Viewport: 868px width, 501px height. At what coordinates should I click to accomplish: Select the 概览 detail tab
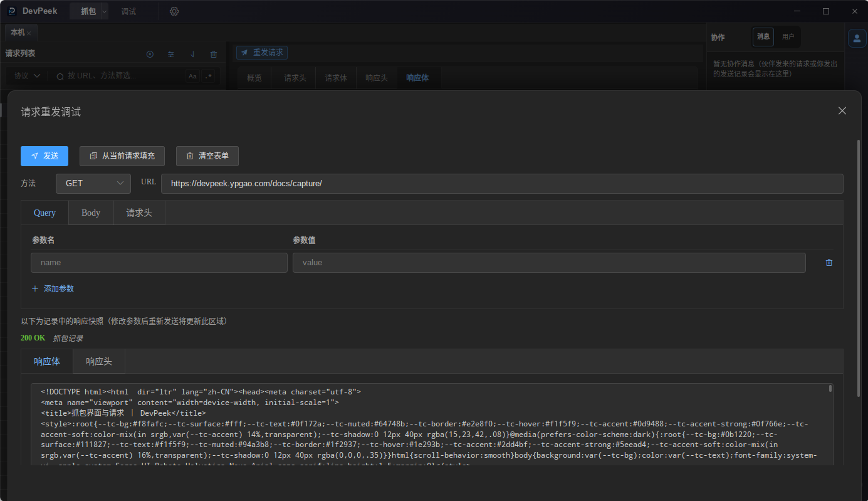(254, 78)
